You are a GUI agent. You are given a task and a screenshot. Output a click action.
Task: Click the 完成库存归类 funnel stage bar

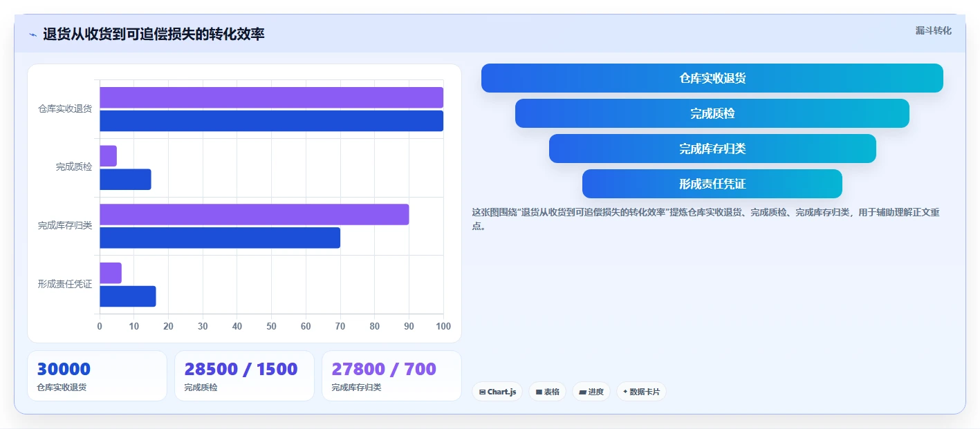pos(712,149)
